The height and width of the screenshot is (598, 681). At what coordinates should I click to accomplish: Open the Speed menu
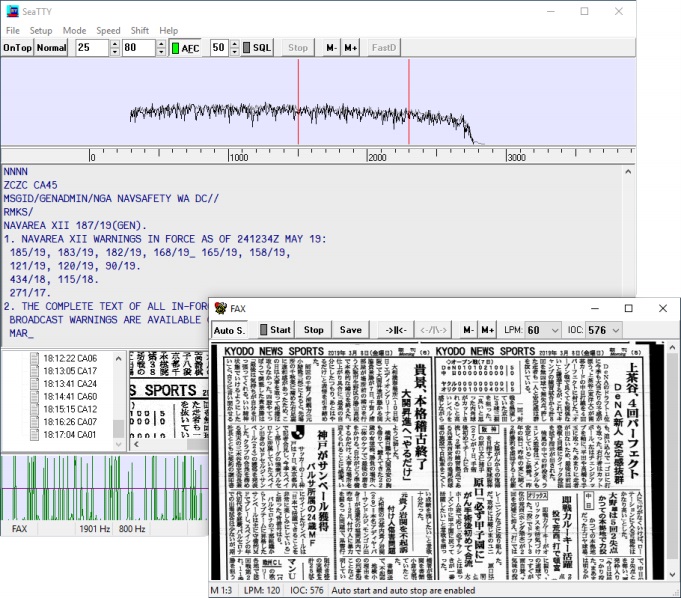[108, 30]
